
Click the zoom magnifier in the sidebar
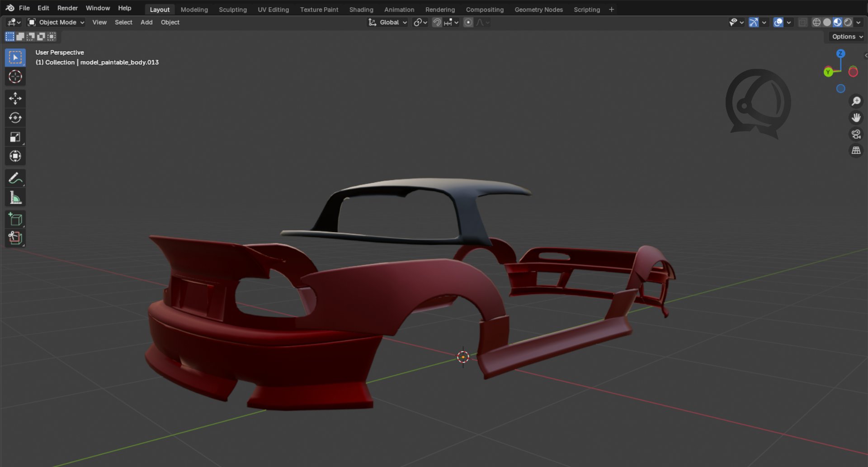tap(856, 101)
